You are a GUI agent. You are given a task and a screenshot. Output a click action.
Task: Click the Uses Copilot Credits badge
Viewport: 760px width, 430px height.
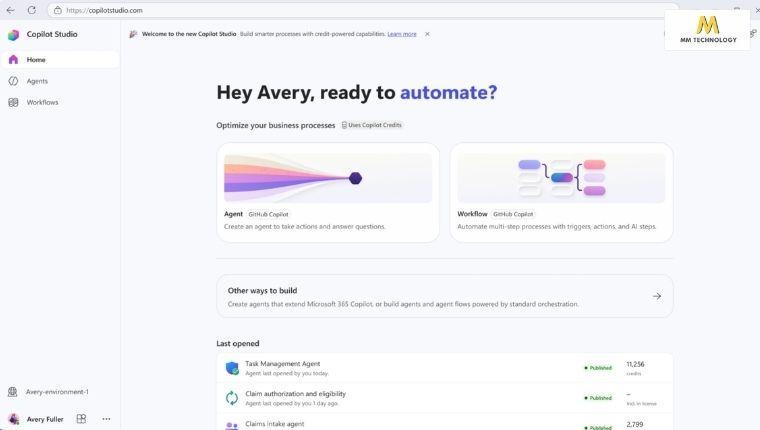point(372,125)
